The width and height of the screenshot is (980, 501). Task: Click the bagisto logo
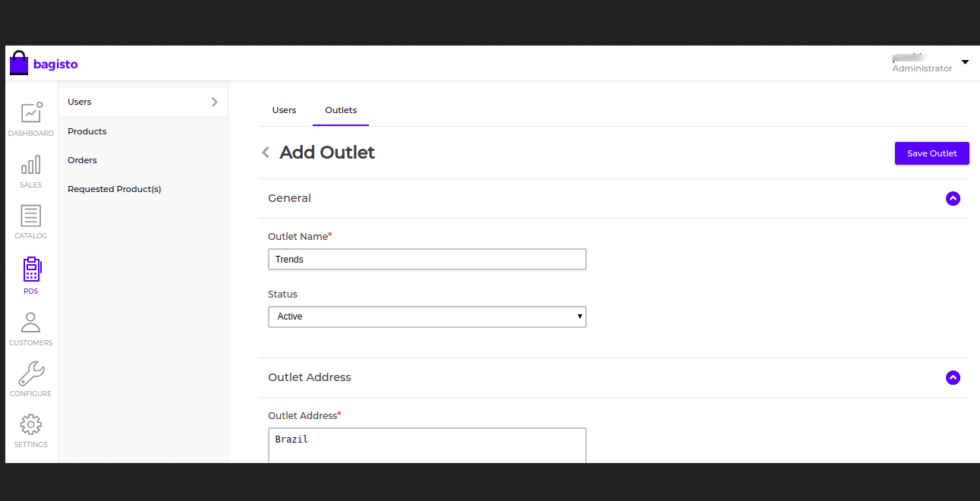[43, 62]
